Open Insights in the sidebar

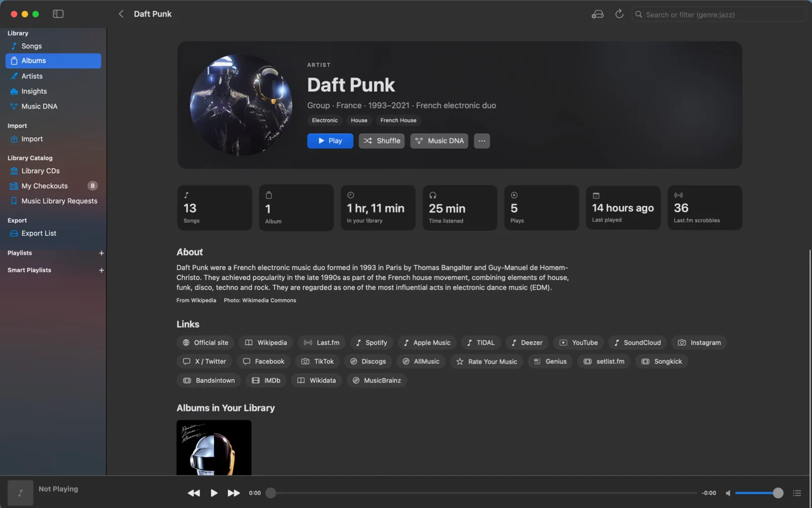pos(53,91)
